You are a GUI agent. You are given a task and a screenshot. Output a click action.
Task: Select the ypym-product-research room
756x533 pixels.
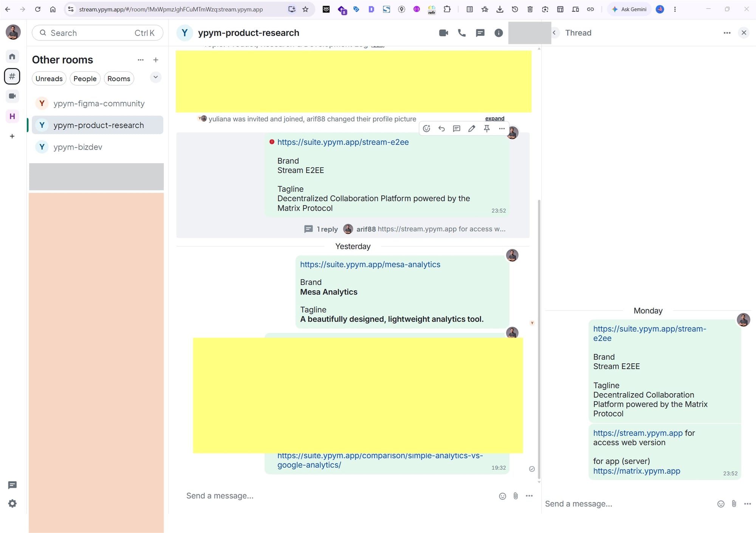coord(98,125)
